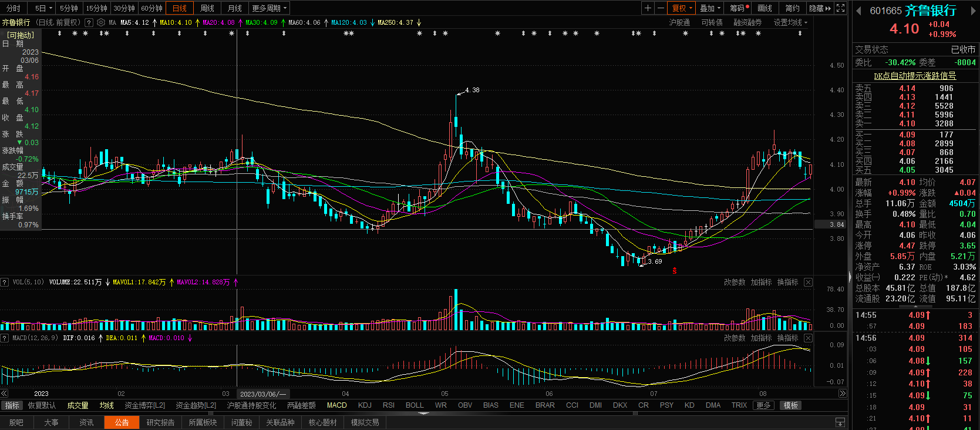The width and height of the screenshot is (980, 430).
Task: Click the 融资融券 margin trading link
Action: (747, 22)
